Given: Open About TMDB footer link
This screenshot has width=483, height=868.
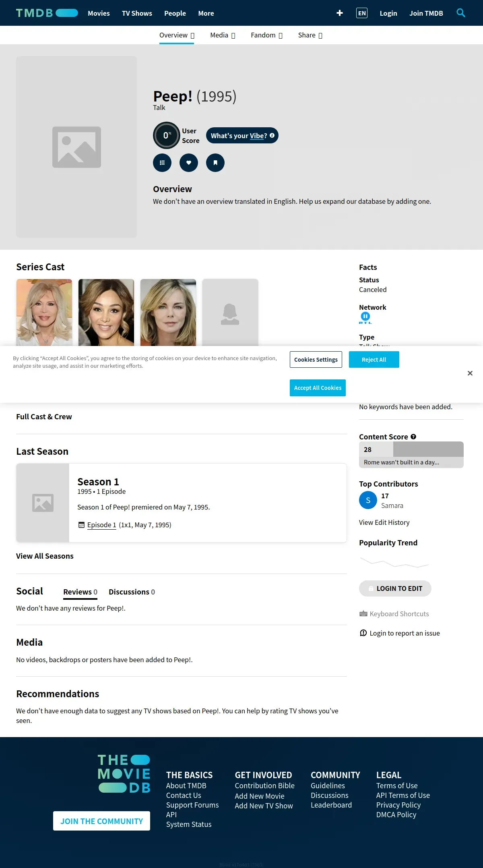Looking at the screenshot, I should click(x=186, y=785).
